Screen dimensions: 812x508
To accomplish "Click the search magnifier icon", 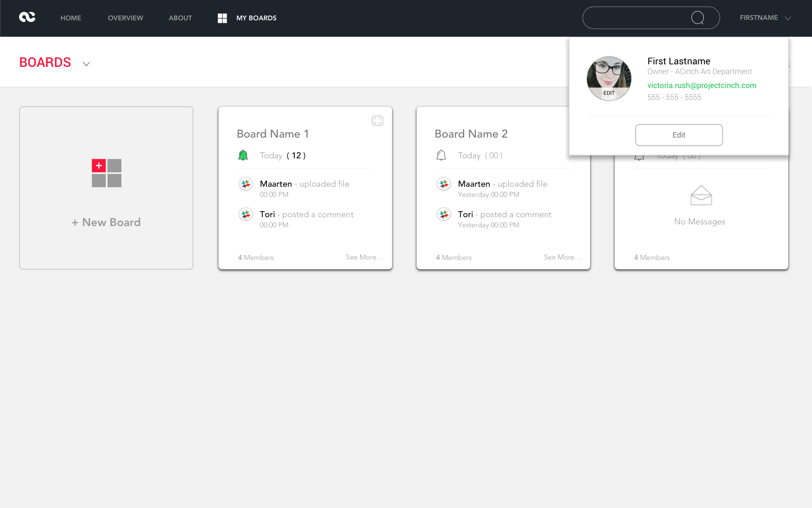I will pyautogui.click(x=697, y=18).
